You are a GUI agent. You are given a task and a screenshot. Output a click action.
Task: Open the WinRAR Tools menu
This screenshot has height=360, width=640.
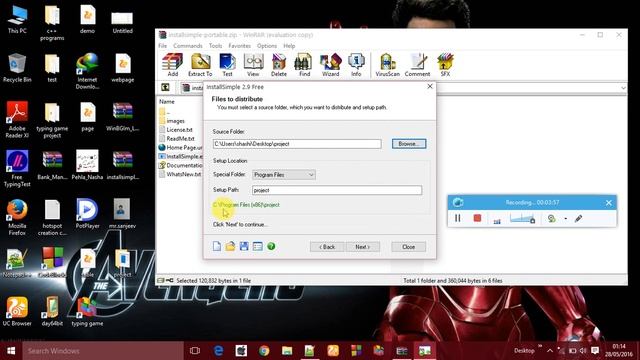(x=216, y=46)
